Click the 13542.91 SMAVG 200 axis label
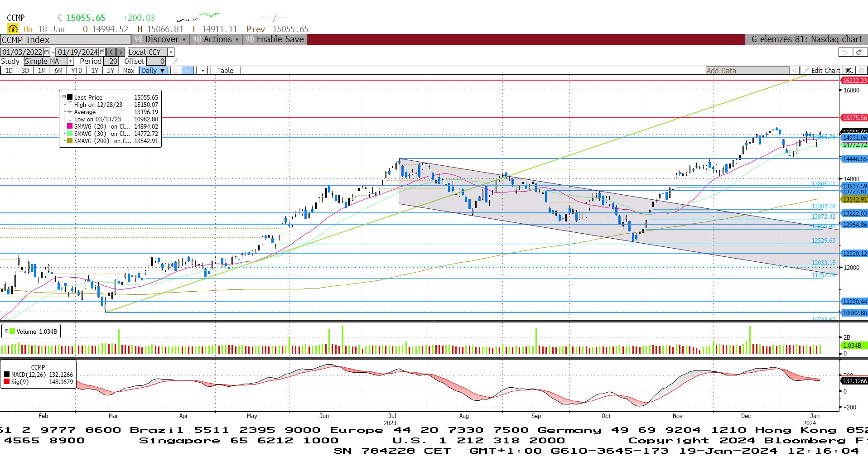868x476 pixels. point(854,199)
